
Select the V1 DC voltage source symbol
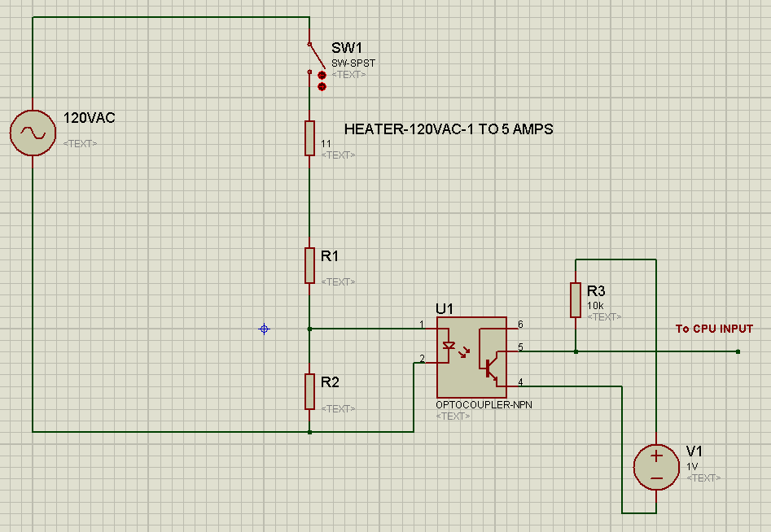(x=655, y=468)
